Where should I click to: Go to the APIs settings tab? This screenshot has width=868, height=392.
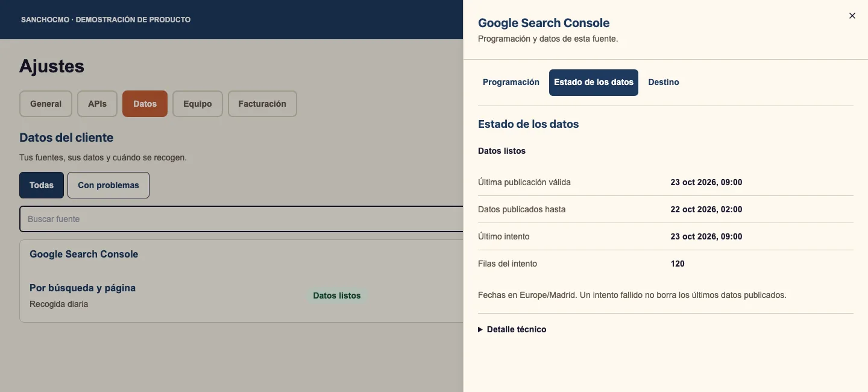coord(97,104)
